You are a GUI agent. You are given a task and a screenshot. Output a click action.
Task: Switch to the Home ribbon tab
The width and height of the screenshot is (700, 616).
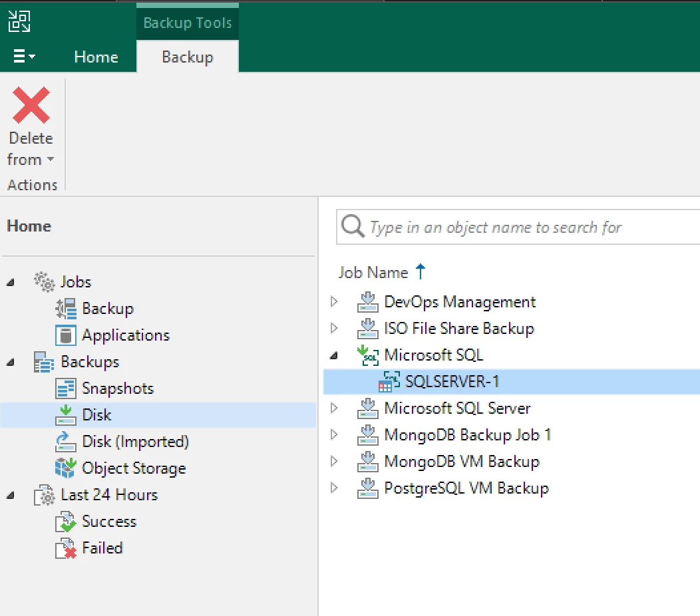point(96,57)
